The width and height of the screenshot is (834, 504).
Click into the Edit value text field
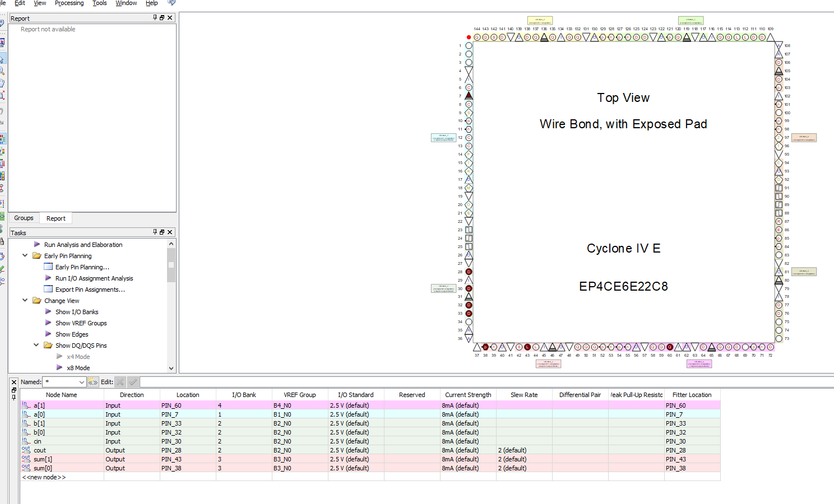[486, 382]
